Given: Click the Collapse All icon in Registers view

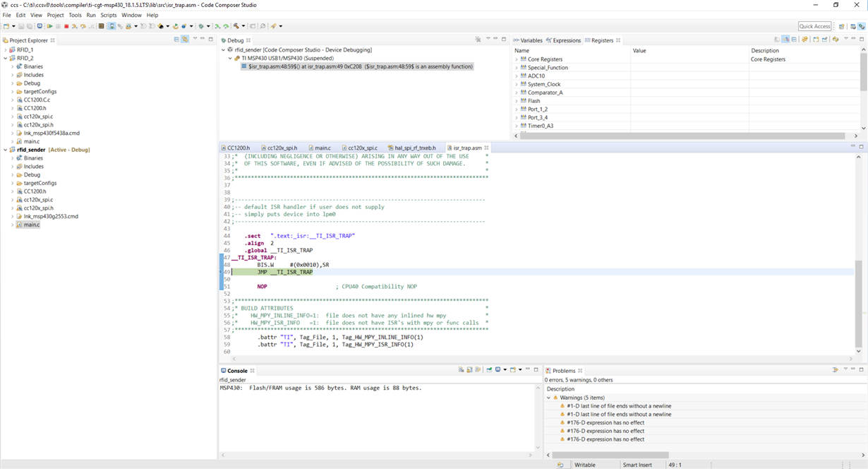Looking at the screenshot, I should [x=794, y=40].
